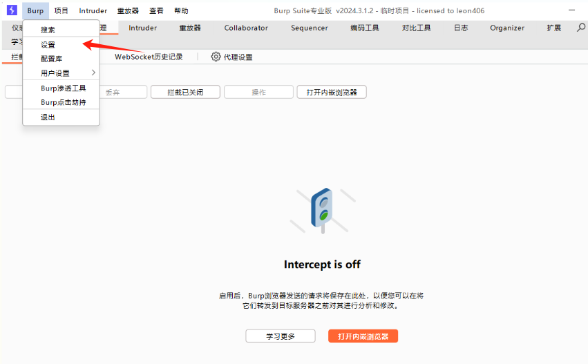Toggle the 拦截已关闭 intercept button
This screenshot has height=364, width=588.
(185, 92)
